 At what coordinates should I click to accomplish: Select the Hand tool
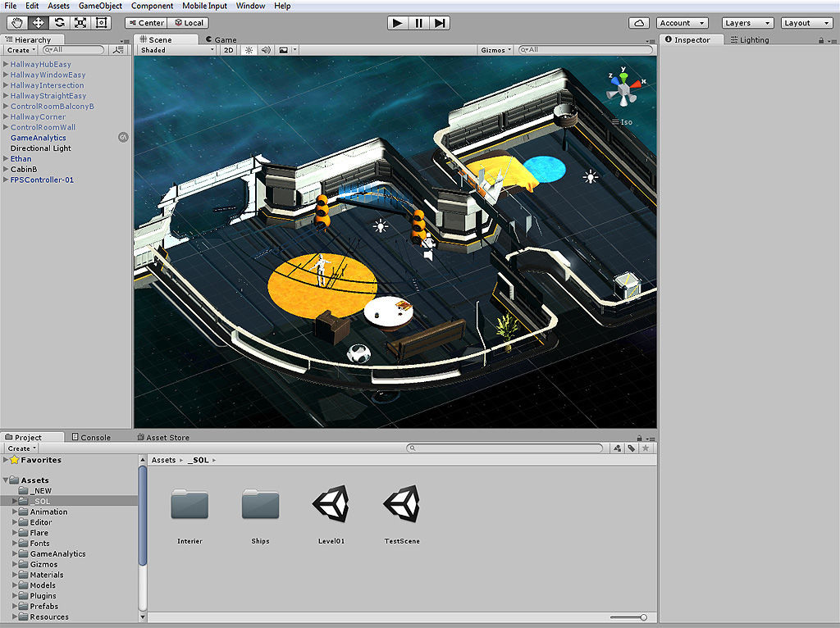click(x=17, y=22)
